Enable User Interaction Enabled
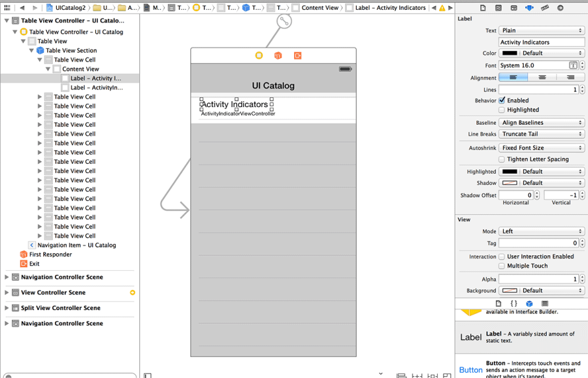Viewport: 588px width, 378px height. (x=503, y=256)
